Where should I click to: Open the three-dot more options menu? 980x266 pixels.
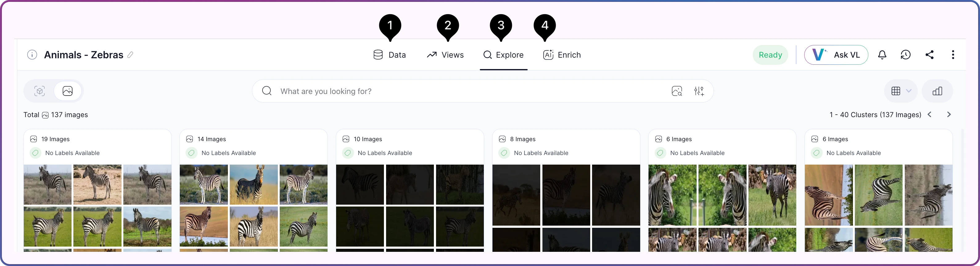tap(953, 55)
